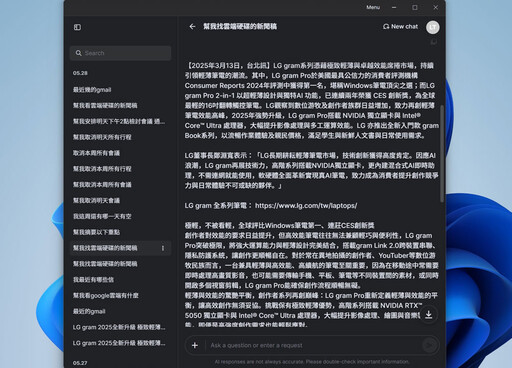Maximize the chat window

(x=415, y=7)
